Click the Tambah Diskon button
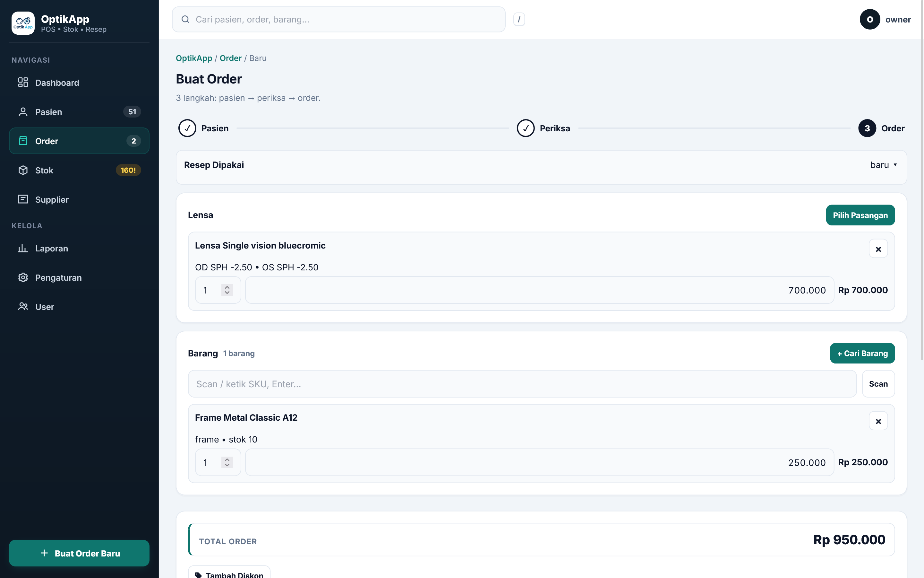The height and width of the screenshot is (578, 924). [x=229, y=572]
